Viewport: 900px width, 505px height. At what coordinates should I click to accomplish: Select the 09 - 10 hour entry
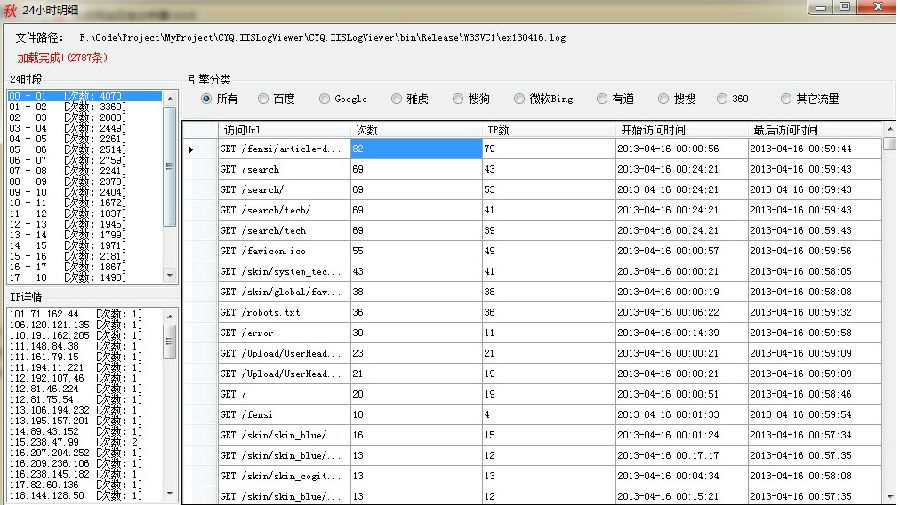[x=84, y=192]
